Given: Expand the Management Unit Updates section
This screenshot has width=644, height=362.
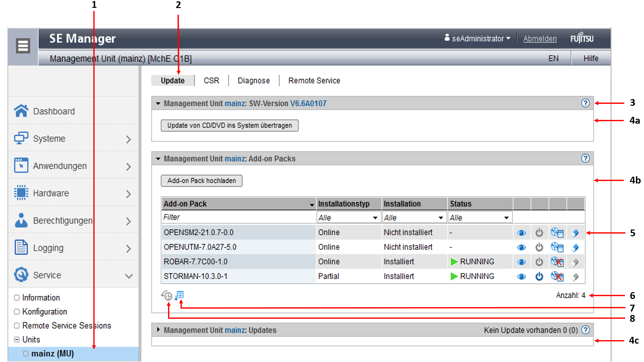Looking at the screenshot, I should 158,330.
